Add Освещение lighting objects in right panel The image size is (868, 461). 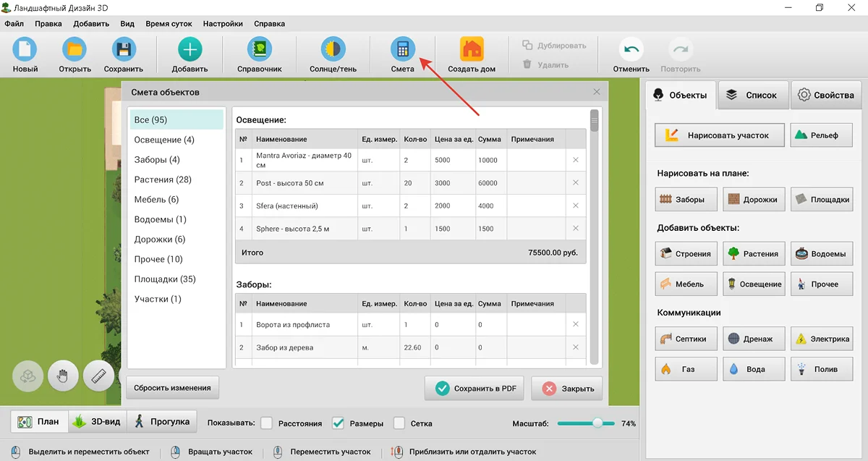[754, 284]
